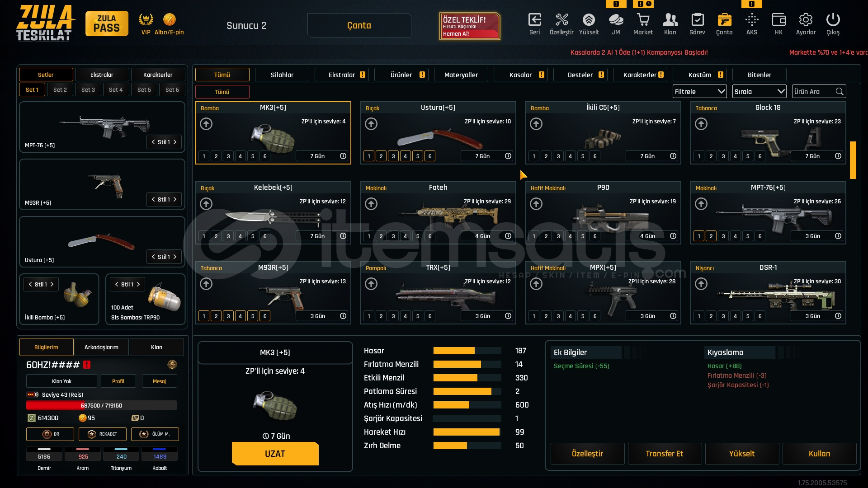868x488 pixels.
Task: Click the search magnifier icon
Action: click(840, 92)
